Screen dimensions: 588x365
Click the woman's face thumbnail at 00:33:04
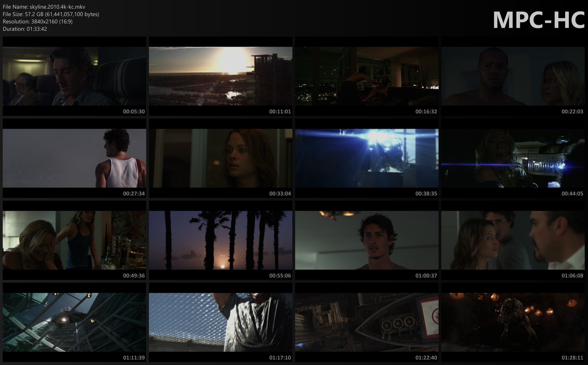[x=220, y=158]
